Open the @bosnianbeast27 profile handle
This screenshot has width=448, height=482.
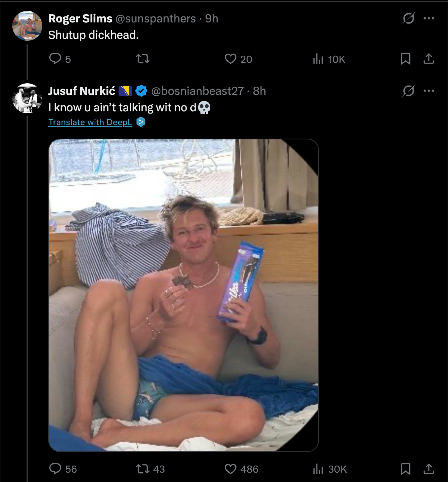(197, 91)
